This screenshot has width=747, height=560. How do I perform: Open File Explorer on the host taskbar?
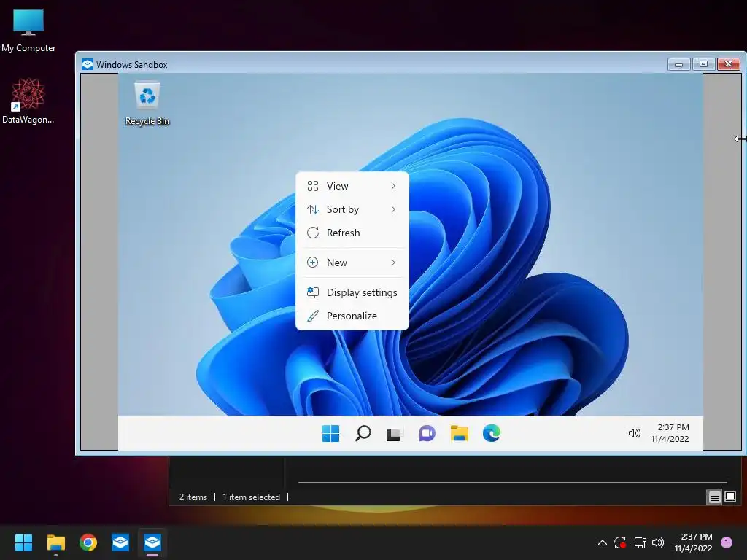click(55, 542)
